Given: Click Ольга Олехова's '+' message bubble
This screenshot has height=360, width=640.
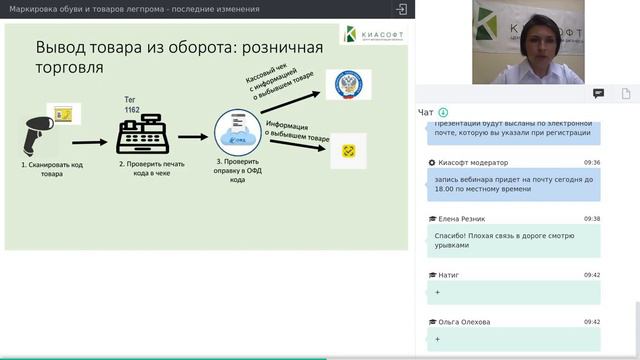Looking at the screenshot, I should (514, 339).
